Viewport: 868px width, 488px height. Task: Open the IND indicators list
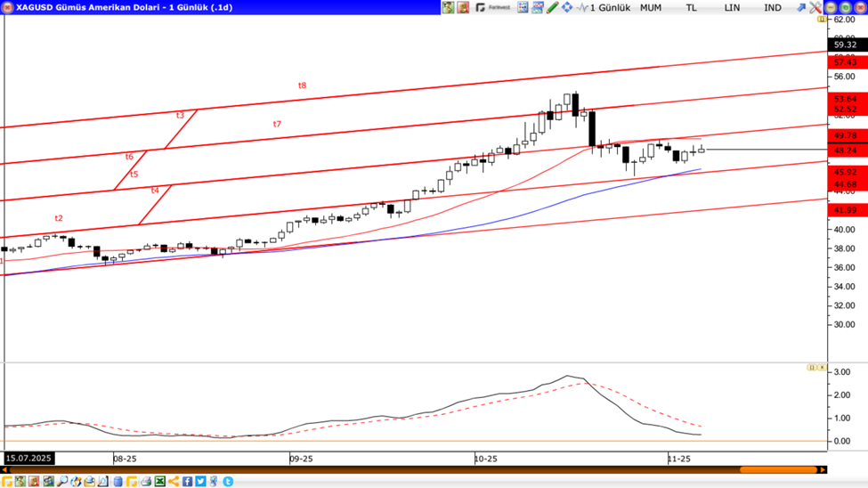(x=773, y=7)
